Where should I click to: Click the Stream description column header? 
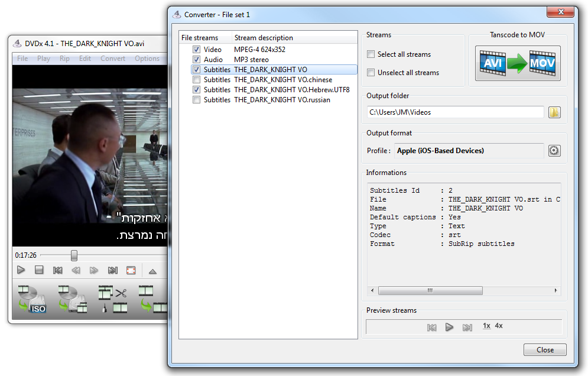[294, 37]
